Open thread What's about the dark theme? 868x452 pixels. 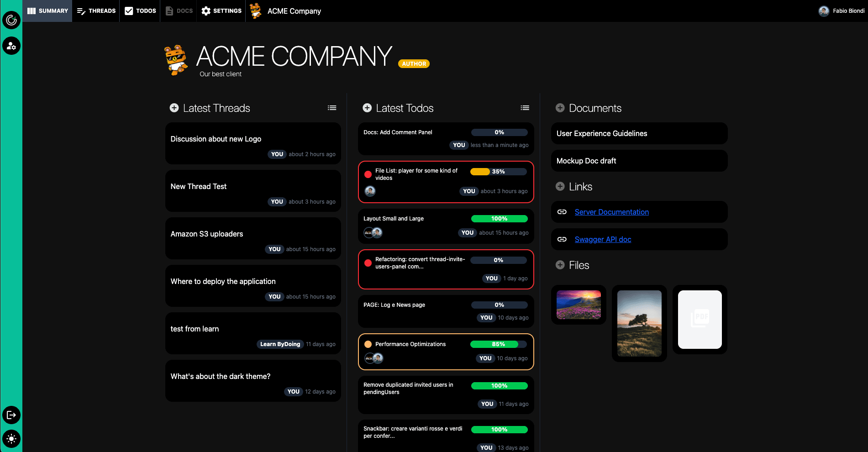click(253, 381)
